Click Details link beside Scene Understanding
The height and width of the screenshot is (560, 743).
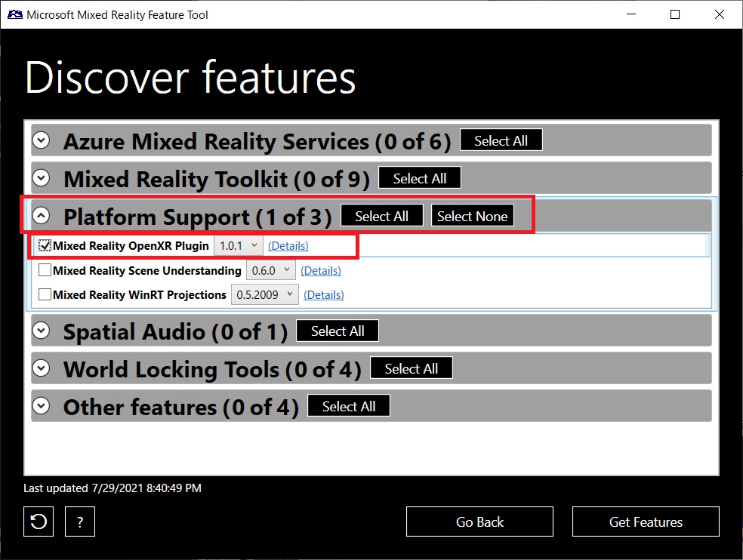click(320, 270)
